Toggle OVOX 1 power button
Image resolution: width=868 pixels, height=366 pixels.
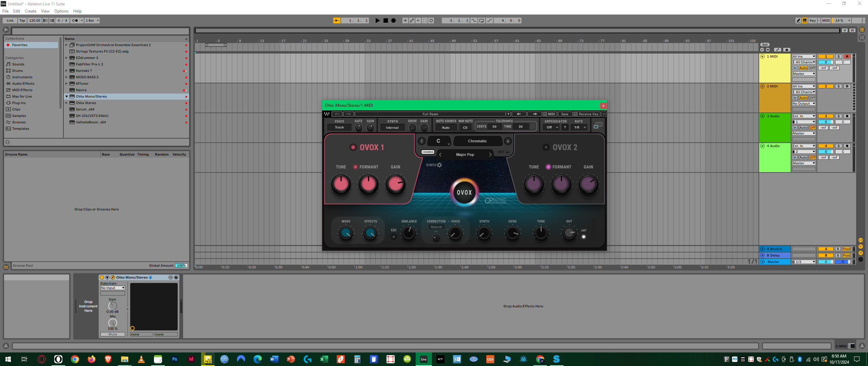click(x=353, y=147)
